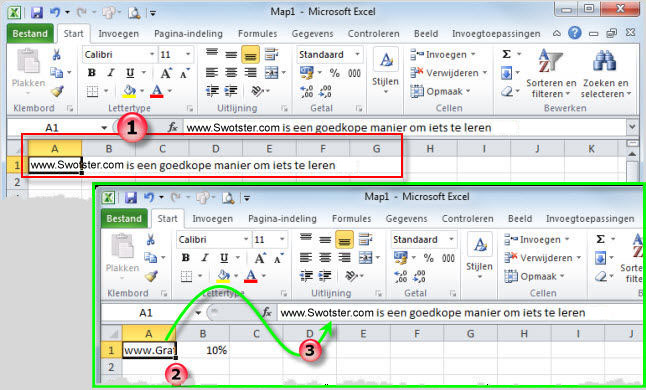This screenshot has width=646, height=390.
Task: Switch to the Formules ribbon tab
Action: click(x=257, y=34)
